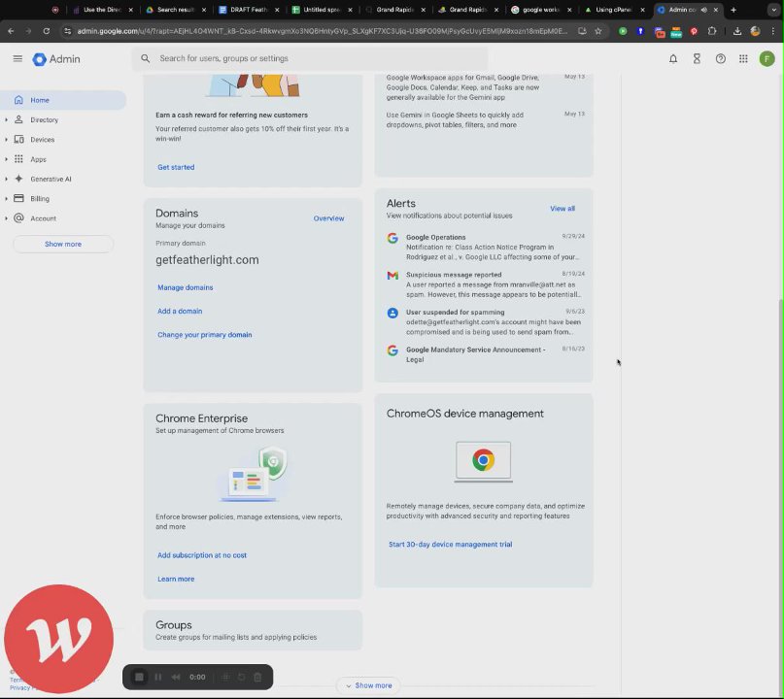Go back in browser history
This screenshot has height=699, width=784.
click(x=11, y=31)
